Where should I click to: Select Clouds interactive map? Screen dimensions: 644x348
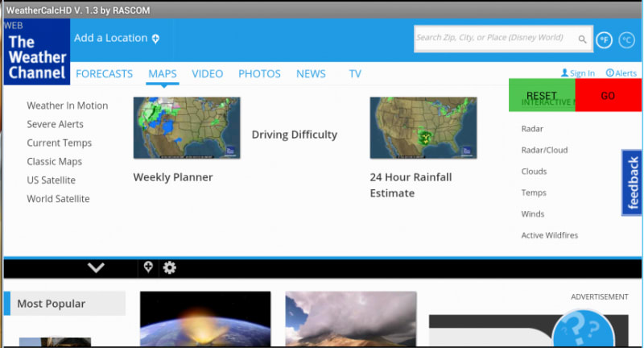(534, 172)
